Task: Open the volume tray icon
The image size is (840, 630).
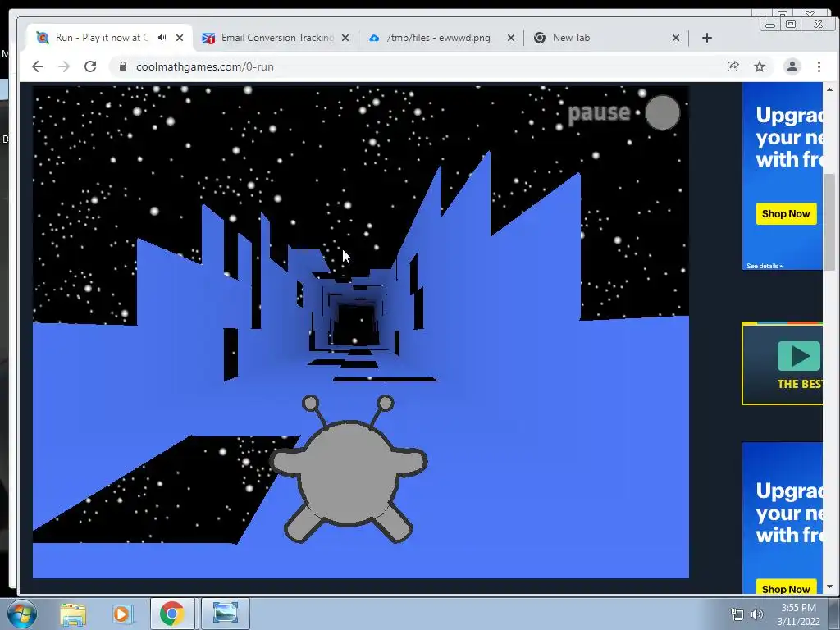Action: 757,614
